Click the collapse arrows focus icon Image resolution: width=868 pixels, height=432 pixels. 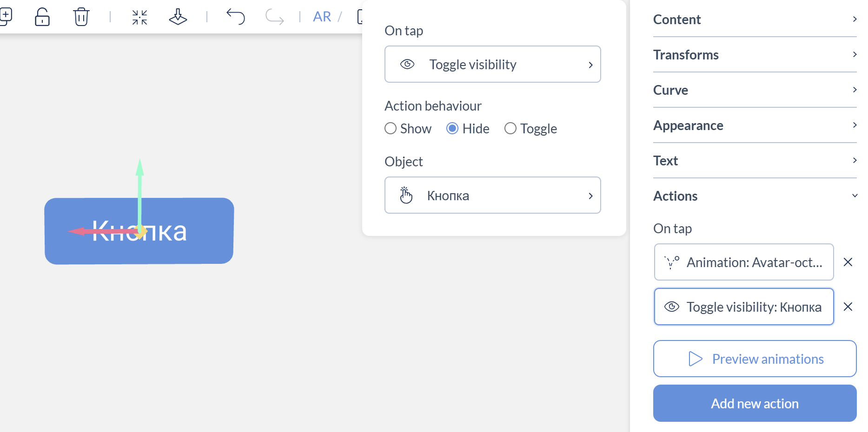point(139,17)
